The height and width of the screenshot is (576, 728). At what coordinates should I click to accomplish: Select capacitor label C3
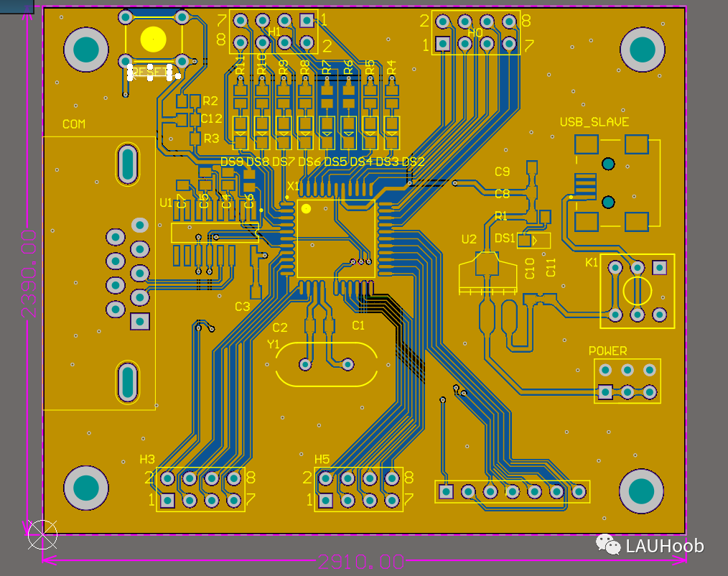tap(243, 307)
